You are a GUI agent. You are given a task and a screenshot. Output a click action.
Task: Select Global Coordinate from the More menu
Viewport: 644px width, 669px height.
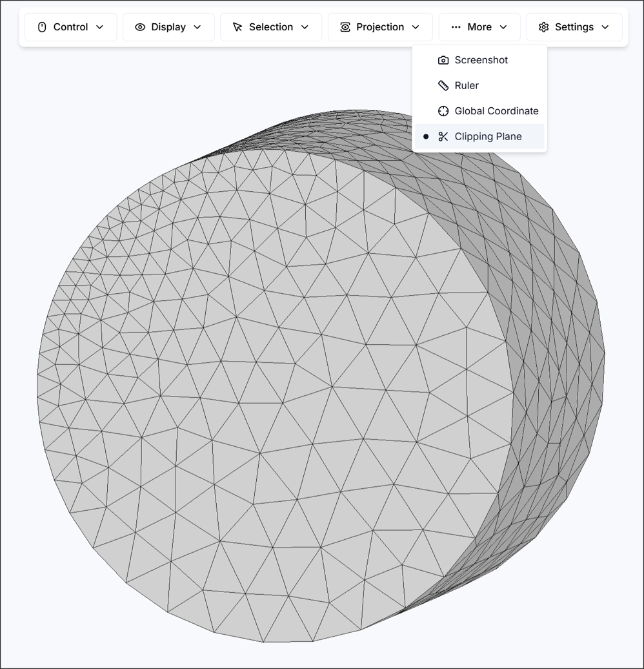click(497, 110)
